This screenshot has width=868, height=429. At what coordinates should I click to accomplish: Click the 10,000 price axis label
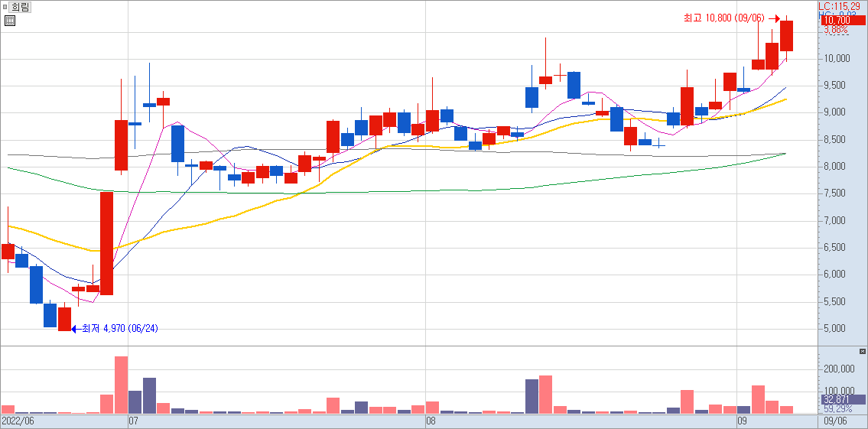836,59
